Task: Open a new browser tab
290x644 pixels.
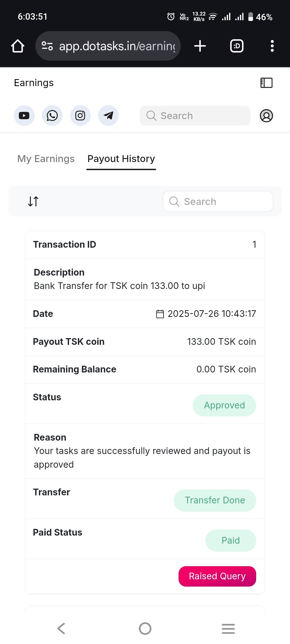Action: point(200,46)
